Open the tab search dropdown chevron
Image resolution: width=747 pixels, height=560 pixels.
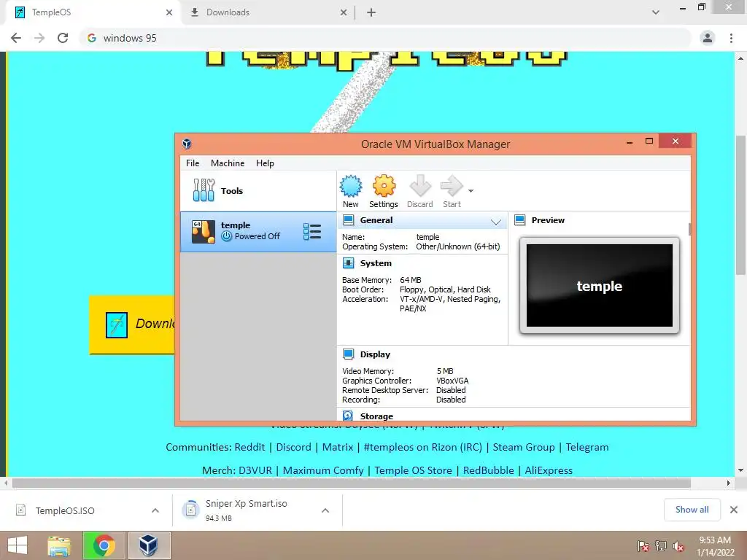click(x=656, y=12)
